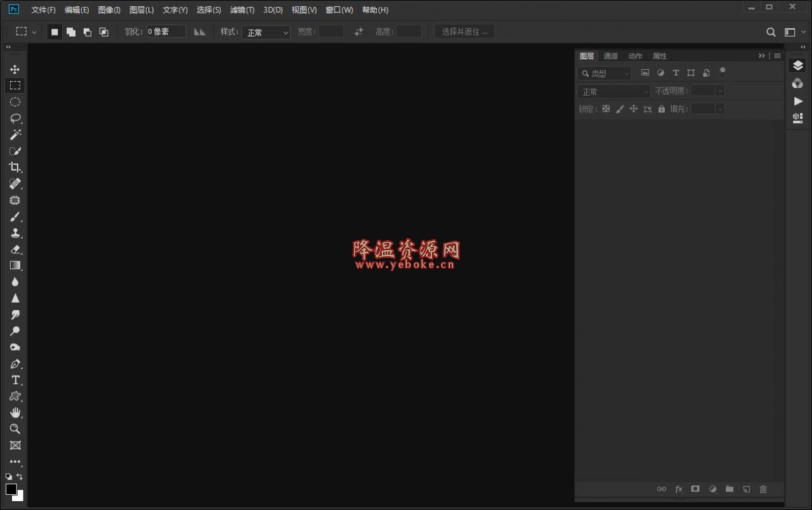Open the 文件(F) menu
Viewport: 812px width, 510px height.
click(x=43, y=10)
